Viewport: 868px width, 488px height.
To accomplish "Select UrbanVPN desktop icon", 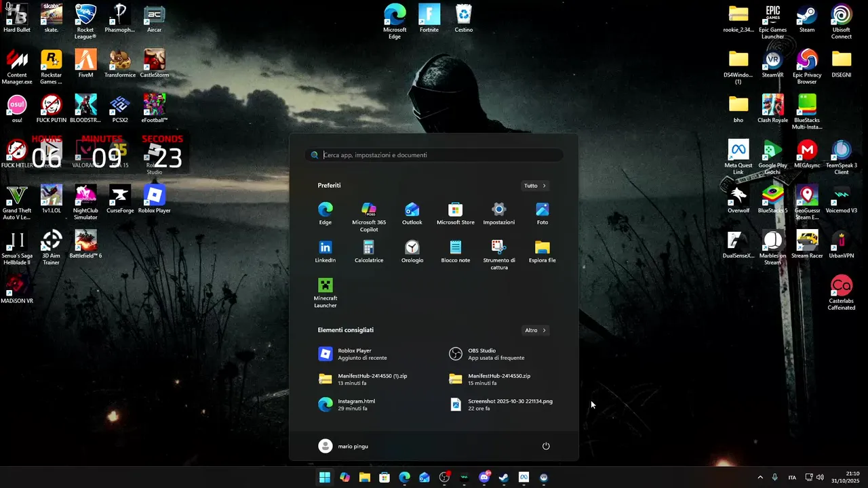I will (842, 244).
